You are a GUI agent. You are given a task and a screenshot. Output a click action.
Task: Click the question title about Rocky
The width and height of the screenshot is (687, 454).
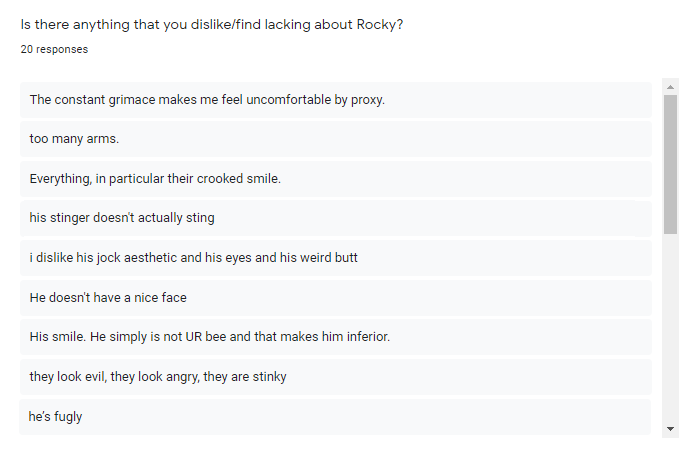(212, 25)
